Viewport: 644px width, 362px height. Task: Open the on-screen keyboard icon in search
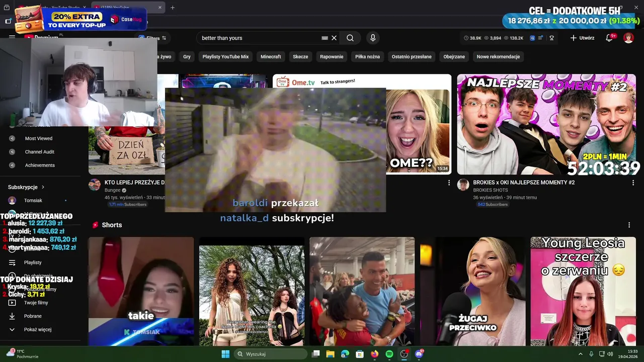pyautogui.click(x=325, y=38)
